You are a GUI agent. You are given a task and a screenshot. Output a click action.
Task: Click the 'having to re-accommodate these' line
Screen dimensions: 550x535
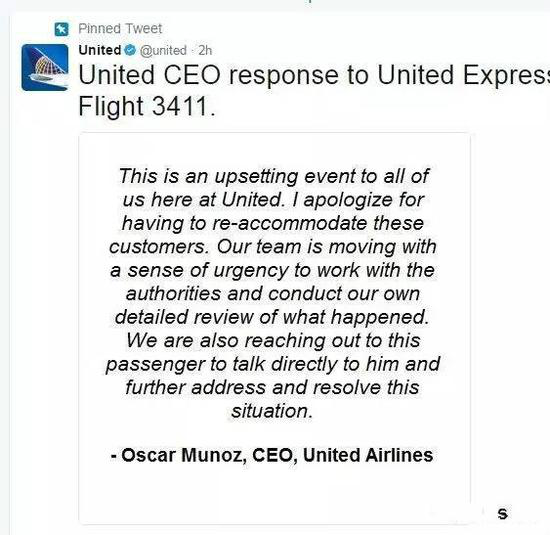pyautogui.click(x=273, y=223)
